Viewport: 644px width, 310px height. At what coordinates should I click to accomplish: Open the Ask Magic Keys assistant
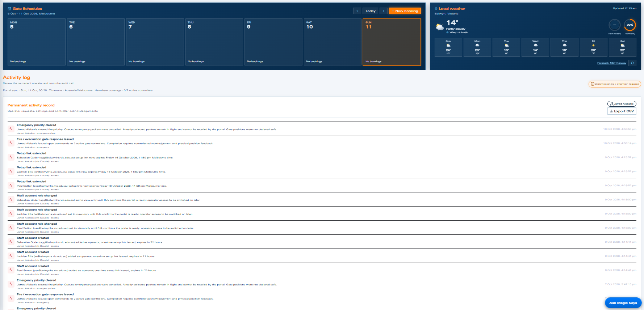(x=623, y=303)
